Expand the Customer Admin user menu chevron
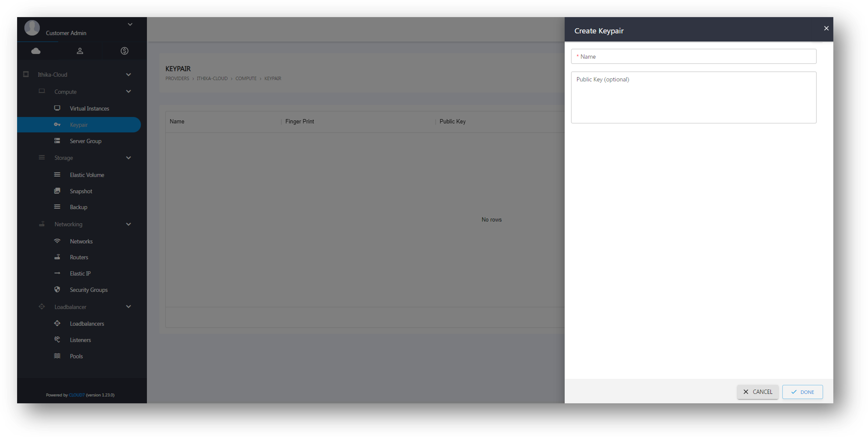This screenshot has width=868, height=438. click(130, 25)
